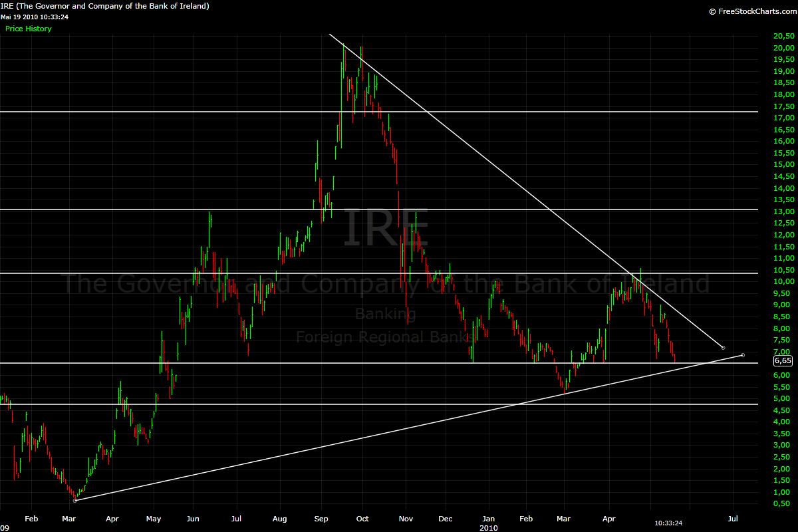This screenshot has width=798, height=532.
Task: Click the 19,50 price axis label
Action: click(783, 59)
